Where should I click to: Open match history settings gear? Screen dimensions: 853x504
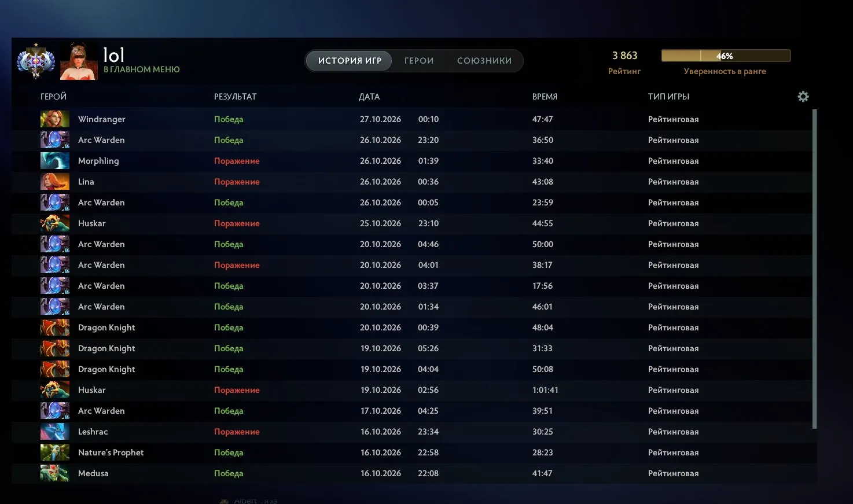point(803,97)
